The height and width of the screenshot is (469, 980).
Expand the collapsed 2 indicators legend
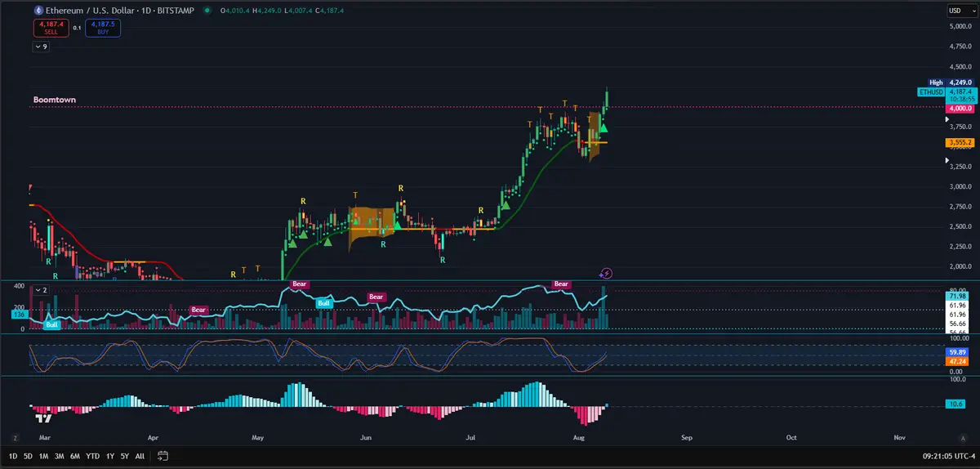click(41, 289)
